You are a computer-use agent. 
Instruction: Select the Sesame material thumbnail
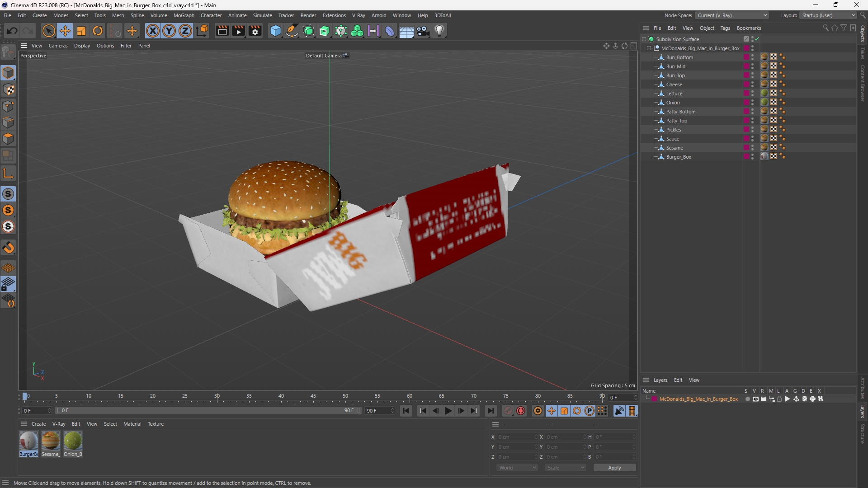tap(51, 441)
